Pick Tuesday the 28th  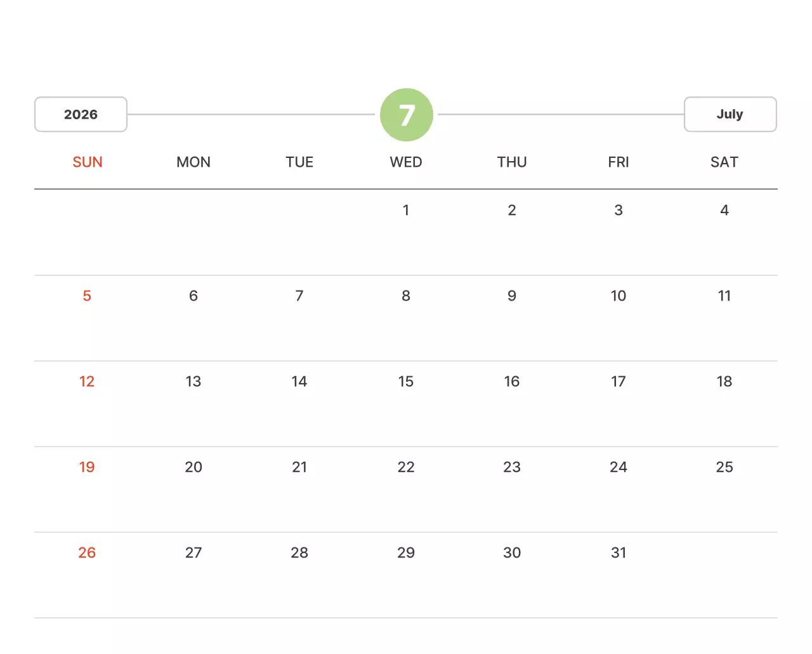point(299,553)
